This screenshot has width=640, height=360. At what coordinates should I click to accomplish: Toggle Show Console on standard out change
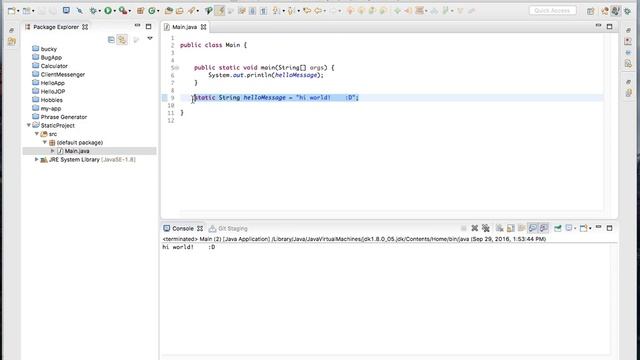533,228
